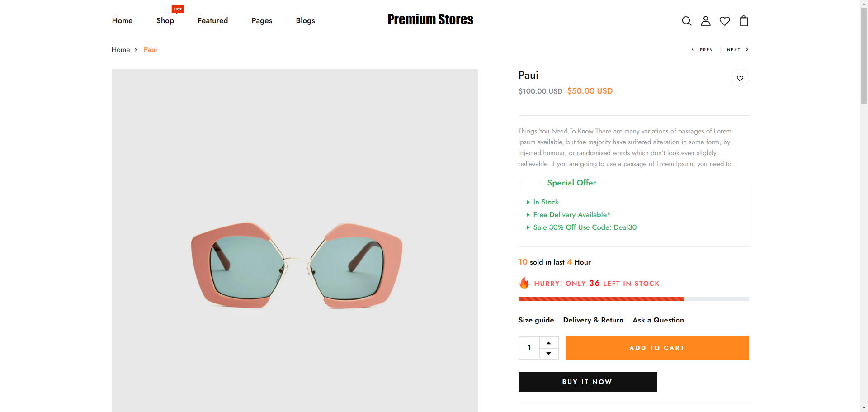868x412 pixels.
Task: Click the Ask a Question link
Action: click(x=658, y=320)
